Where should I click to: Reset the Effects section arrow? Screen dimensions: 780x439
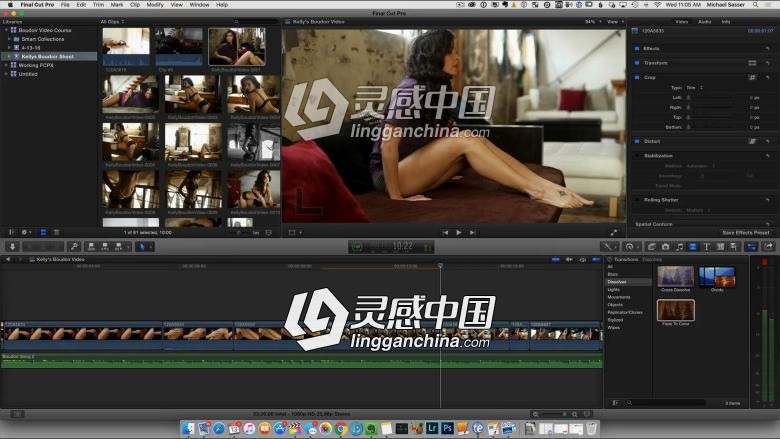[x=768, y=49]
